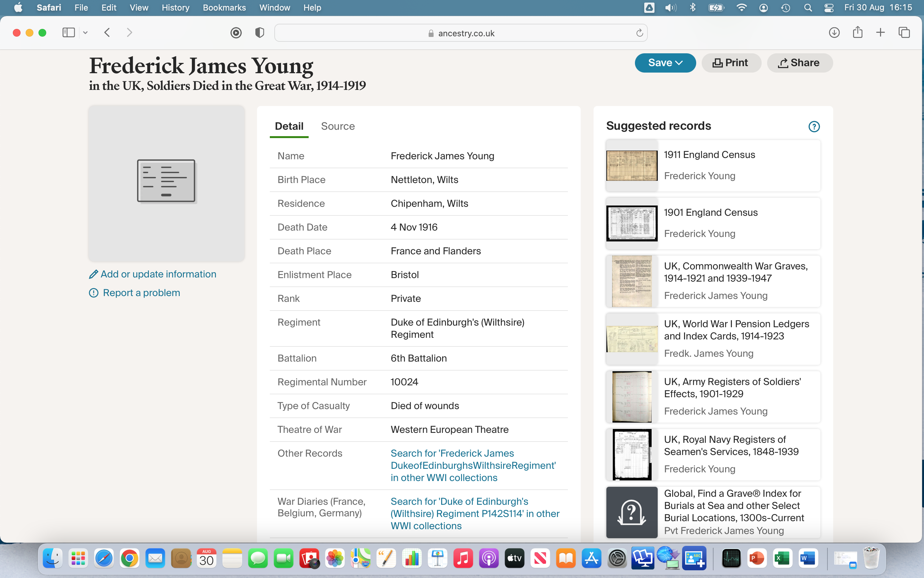Open Launchpad from the Dock
This screenshot has height=578, width=924.
78,558
